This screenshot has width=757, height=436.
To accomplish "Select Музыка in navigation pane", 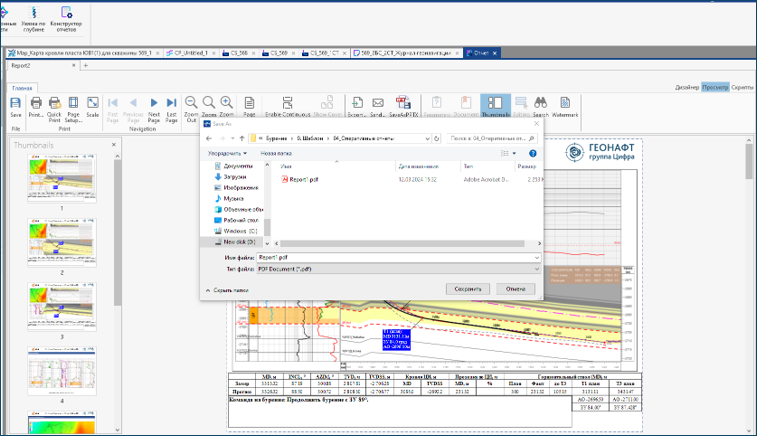I will pos(233,198).
